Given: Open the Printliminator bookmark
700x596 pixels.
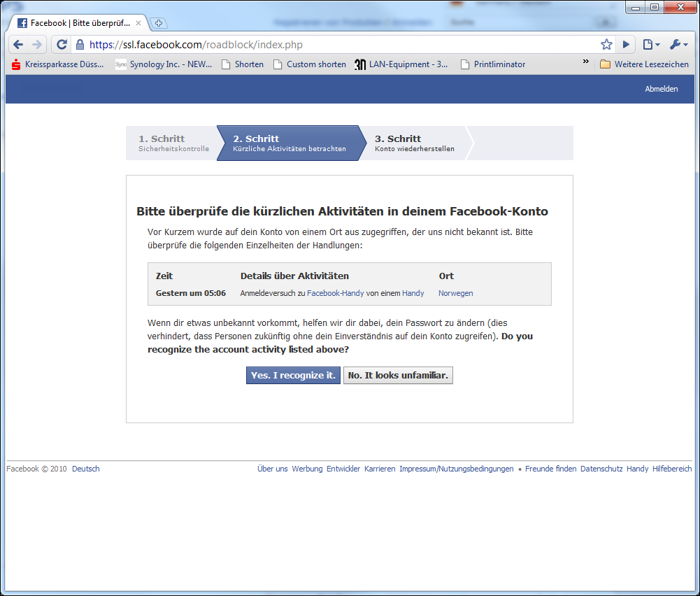Looking at the screenshot, I should pos(493,64).
